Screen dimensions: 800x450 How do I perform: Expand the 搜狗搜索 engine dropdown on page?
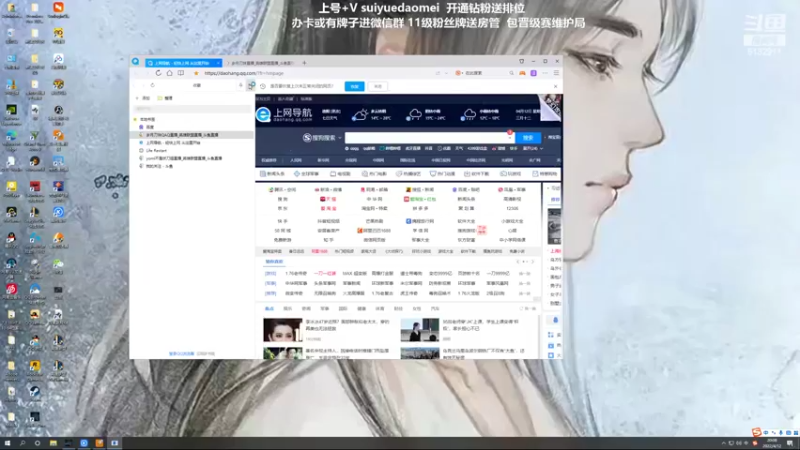tap(340, 138)
